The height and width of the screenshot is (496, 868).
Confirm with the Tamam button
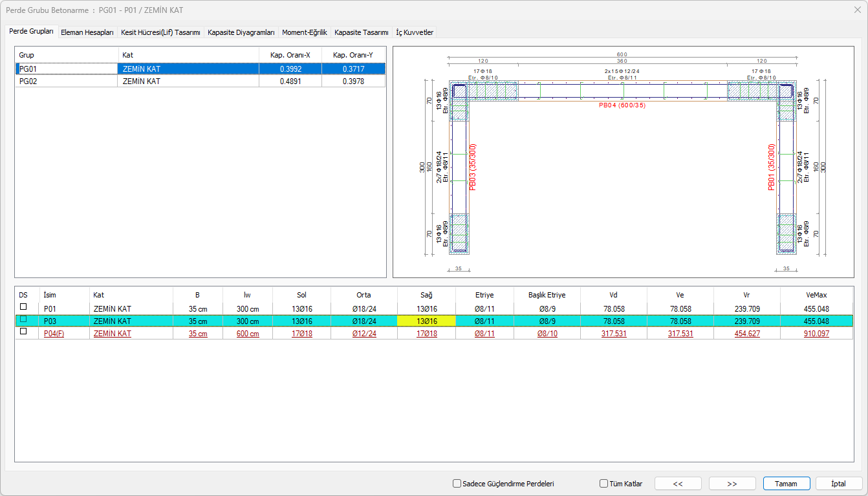pyautogui.click(x=787, y=484)
